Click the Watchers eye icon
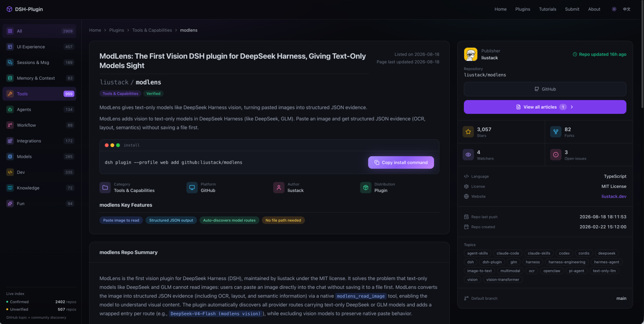This screenshot has width=644, height=324. click(x=468, y=155)
